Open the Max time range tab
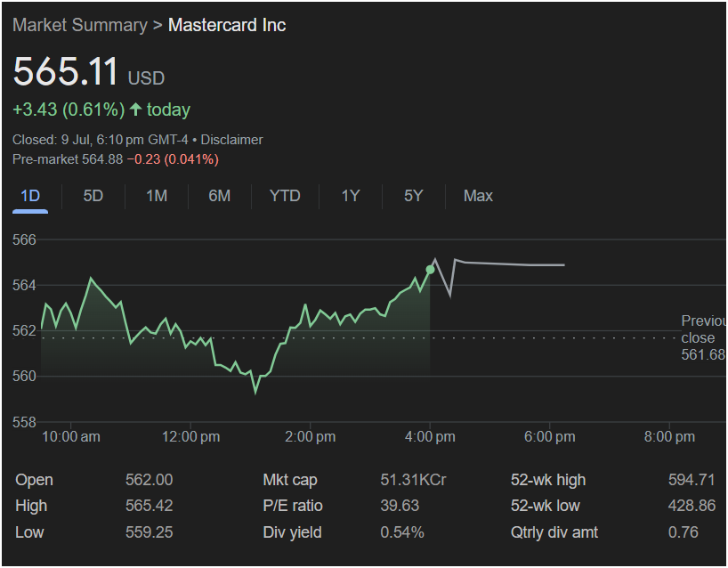Screen dimensions: 728x568 click(x=478, y=196)
